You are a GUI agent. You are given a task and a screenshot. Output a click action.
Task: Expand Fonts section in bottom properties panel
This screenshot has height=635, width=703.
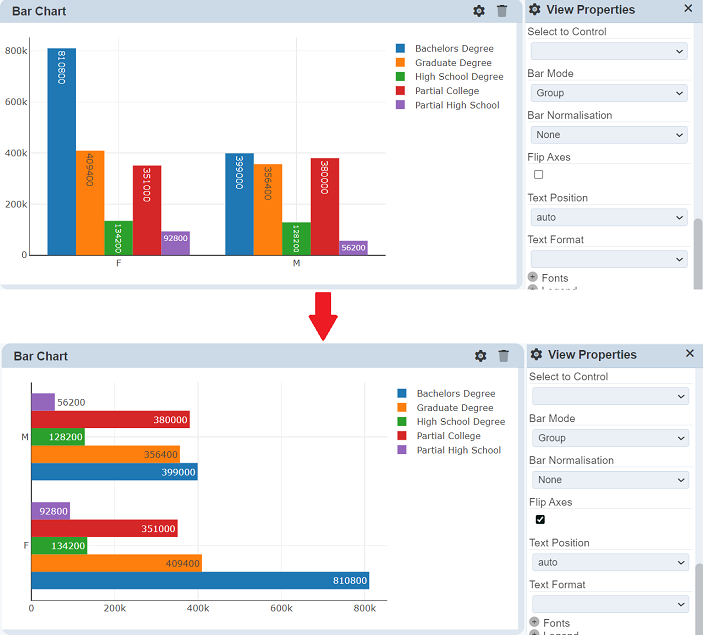[535, 623]
